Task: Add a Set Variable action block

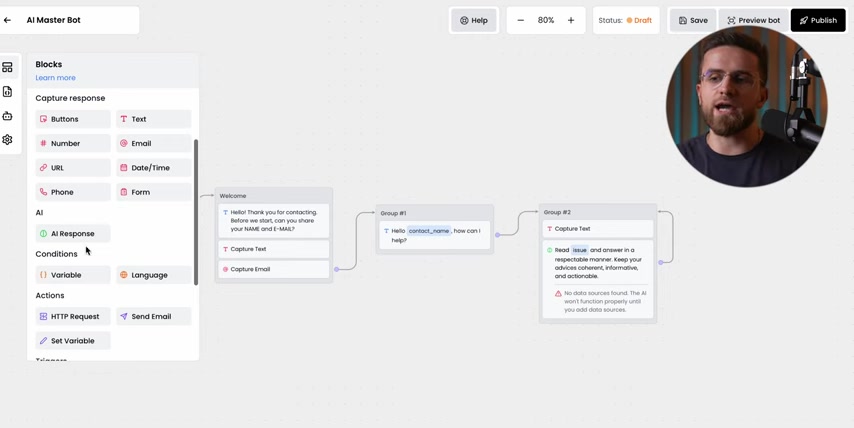Action: pyautogui.click(x=73, y=341)
